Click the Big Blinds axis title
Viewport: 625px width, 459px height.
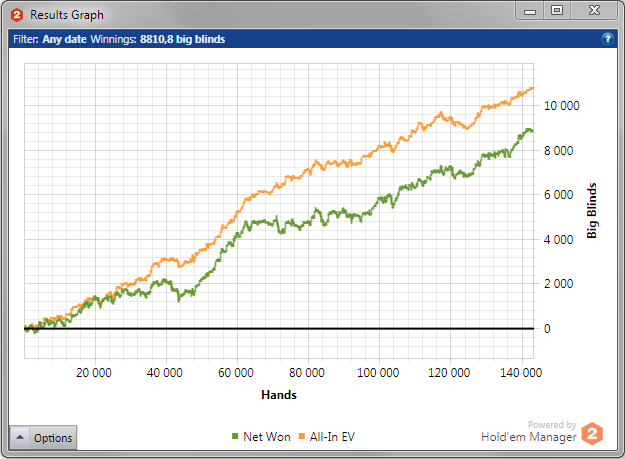(592, 210)
